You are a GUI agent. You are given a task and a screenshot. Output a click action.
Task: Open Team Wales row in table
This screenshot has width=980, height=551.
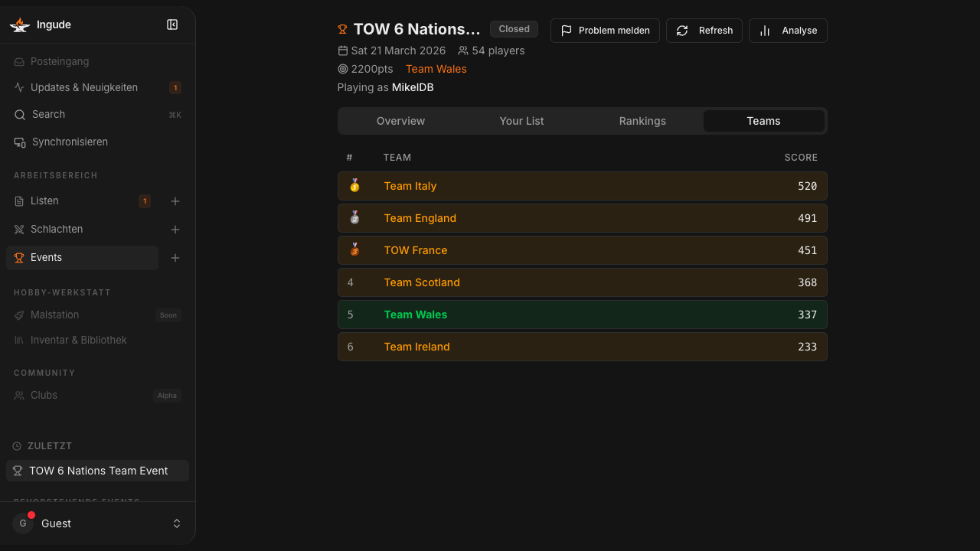(582, 315)
